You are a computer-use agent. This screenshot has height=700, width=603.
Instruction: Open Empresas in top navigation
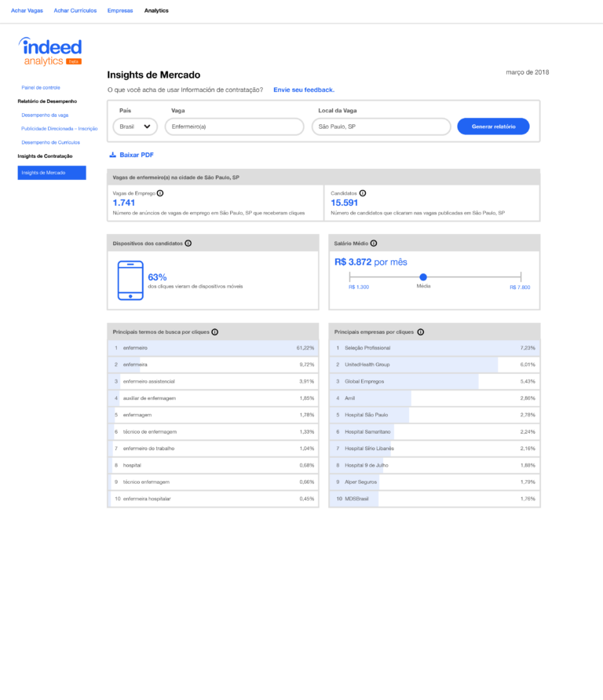120,11
